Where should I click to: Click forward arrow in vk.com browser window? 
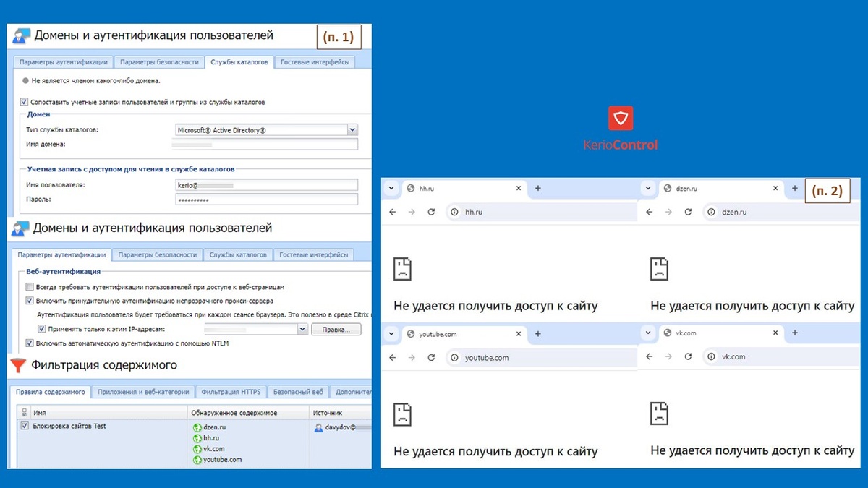(x=668, y=356)
